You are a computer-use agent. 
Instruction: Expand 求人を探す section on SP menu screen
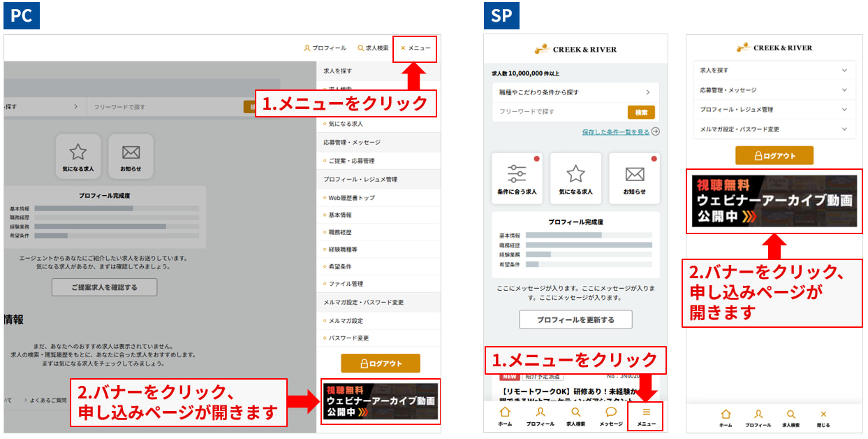774,71
